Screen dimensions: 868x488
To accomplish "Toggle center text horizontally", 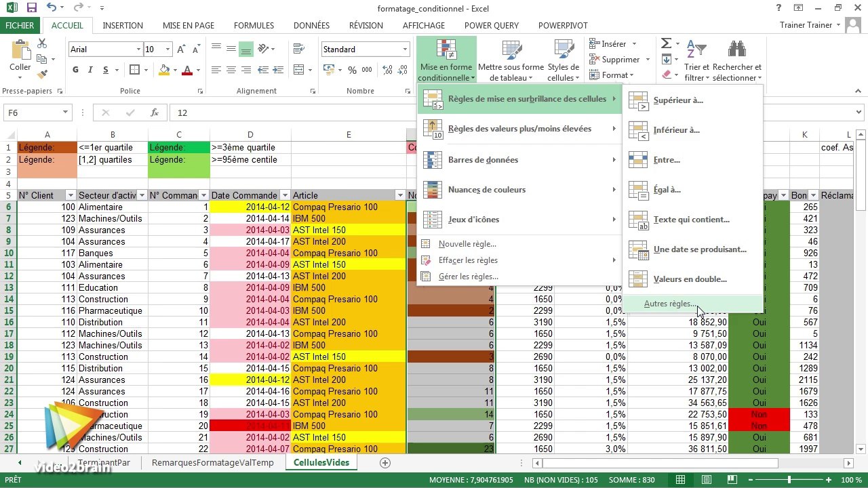I will coord(231,70).
